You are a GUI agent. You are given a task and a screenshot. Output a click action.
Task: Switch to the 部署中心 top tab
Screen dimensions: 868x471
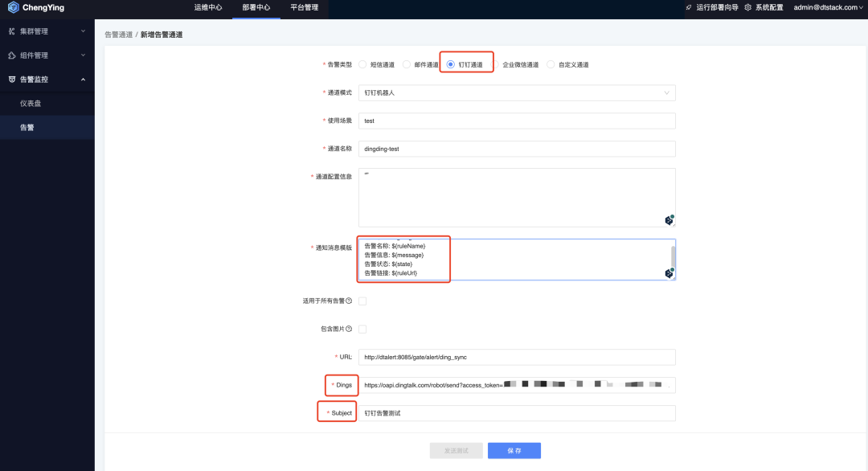[x=256, y=7]
